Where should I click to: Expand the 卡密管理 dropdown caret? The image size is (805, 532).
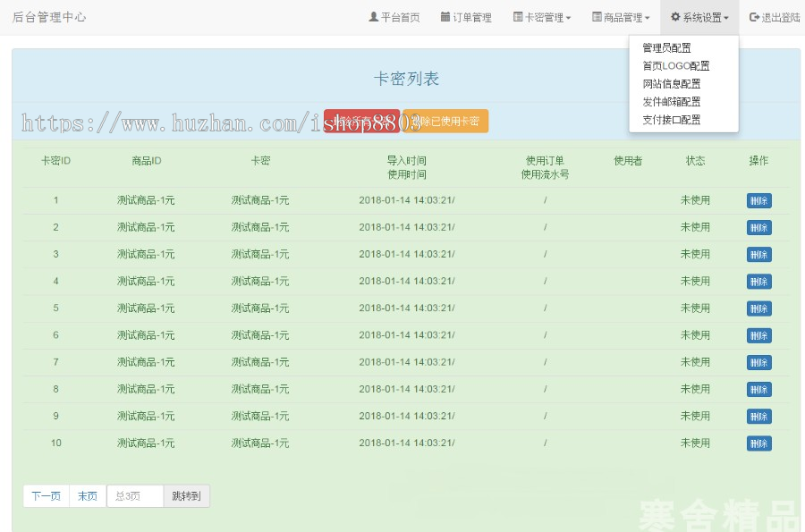point(568,18)
